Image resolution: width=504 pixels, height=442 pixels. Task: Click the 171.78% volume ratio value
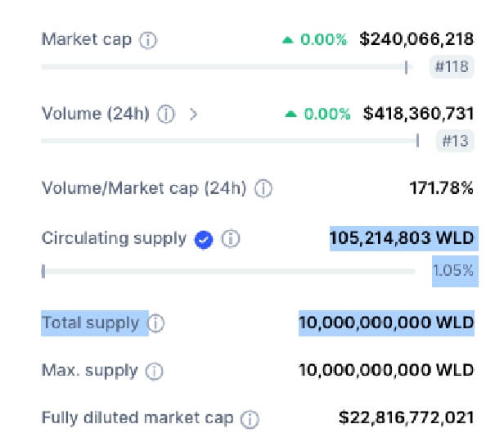[441, 188]
